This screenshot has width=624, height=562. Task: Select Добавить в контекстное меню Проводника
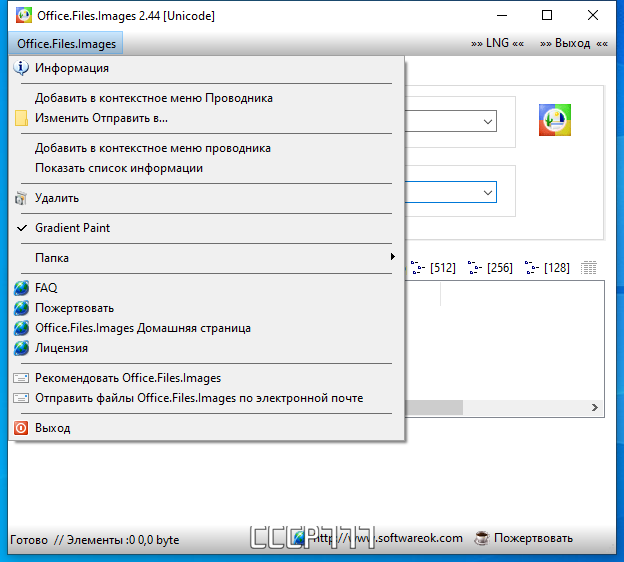[206, 98]
